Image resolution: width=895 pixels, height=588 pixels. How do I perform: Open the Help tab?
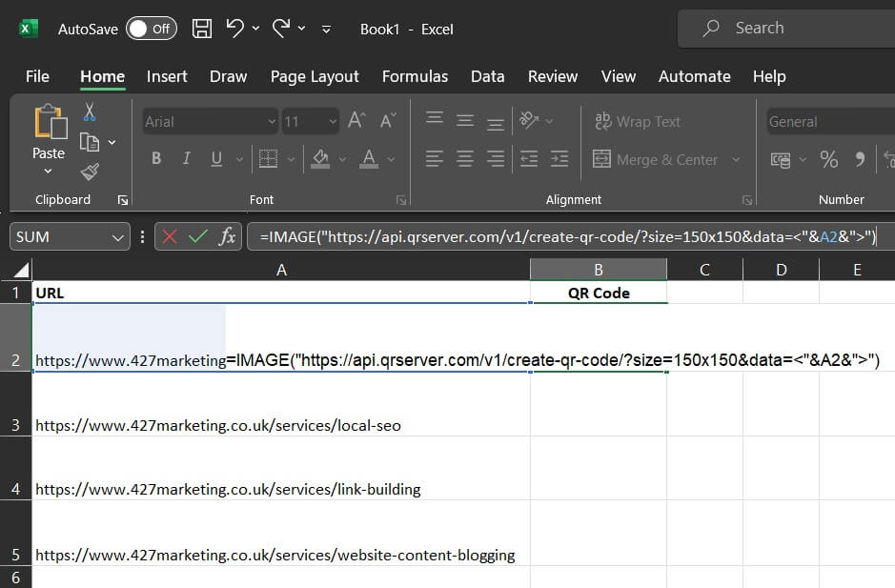click(x=769, y=76)
